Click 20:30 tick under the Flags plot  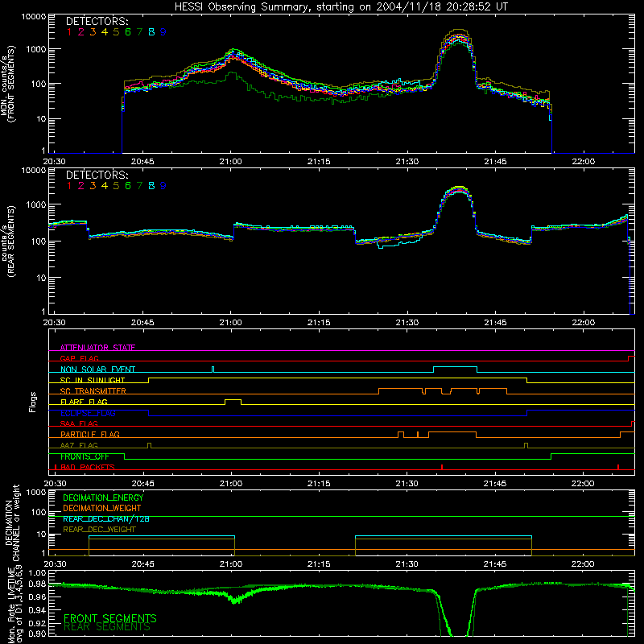[55, 484]
